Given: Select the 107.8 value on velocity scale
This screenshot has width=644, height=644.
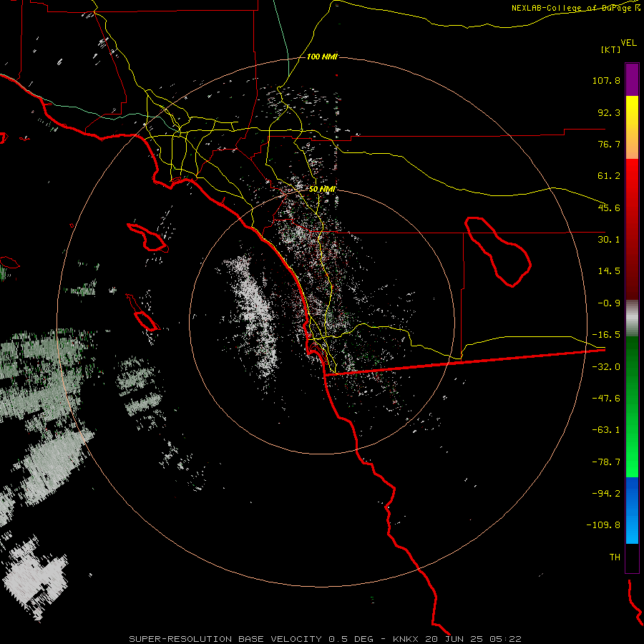Looking at the screenshot, I should [606, 80].
